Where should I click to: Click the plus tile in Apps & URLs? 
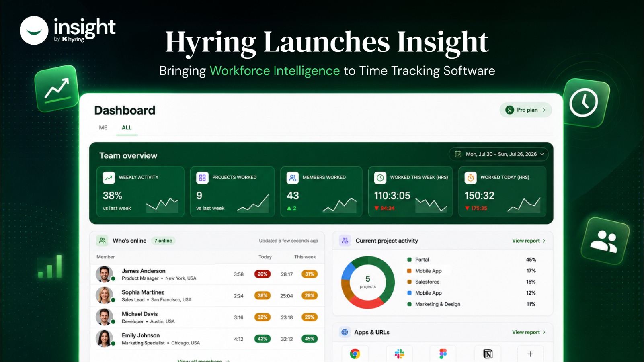point(530,354)
